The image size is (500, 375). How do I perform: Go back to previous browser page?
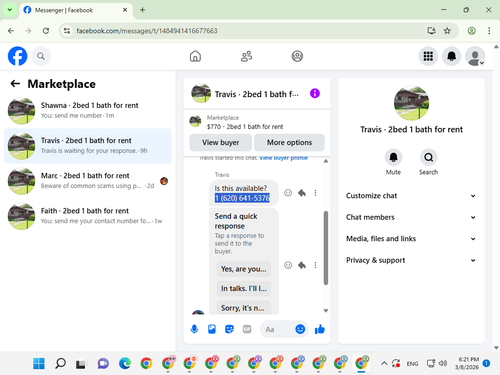(x=11, y=31)
